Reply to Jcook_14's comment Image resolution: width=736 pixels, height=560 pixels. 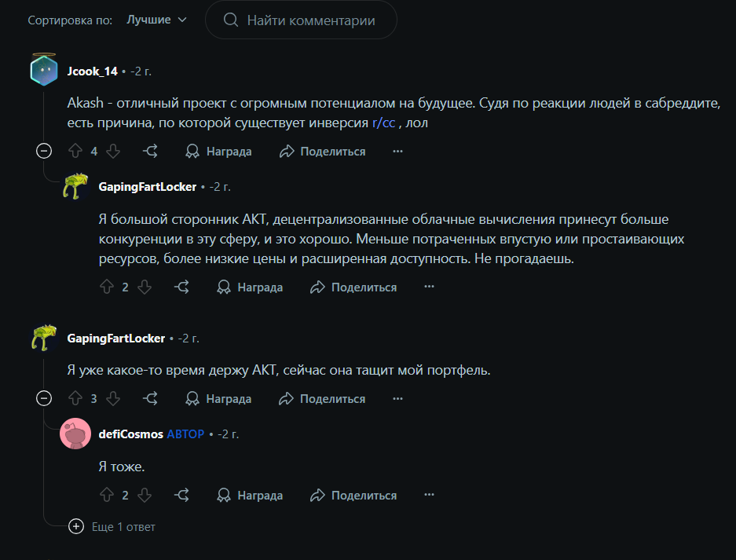click(x=151, y=152)
